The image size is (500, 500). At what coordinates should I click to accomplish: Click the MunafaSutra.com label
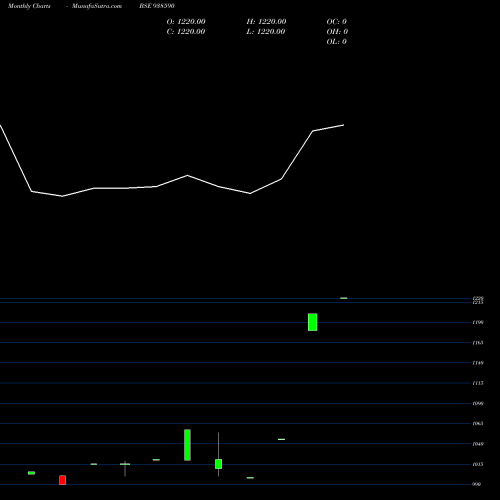(x=97, y=6)
